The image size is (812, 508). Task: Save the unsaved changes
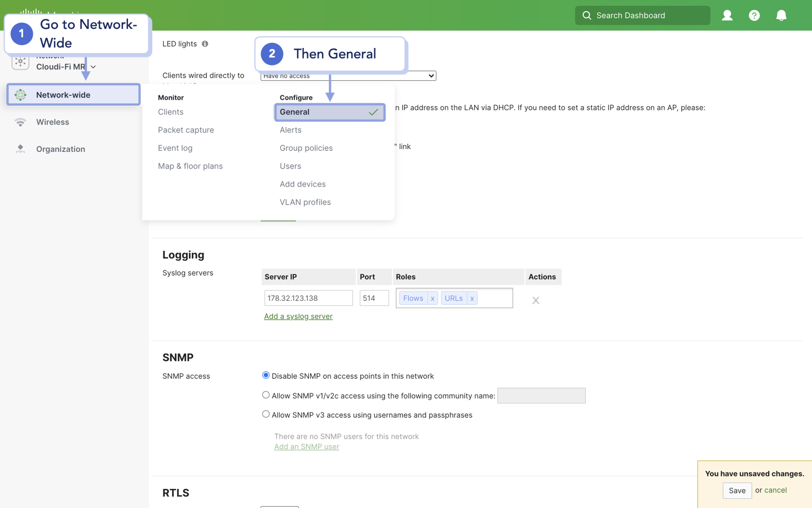(x=737, y=491)
